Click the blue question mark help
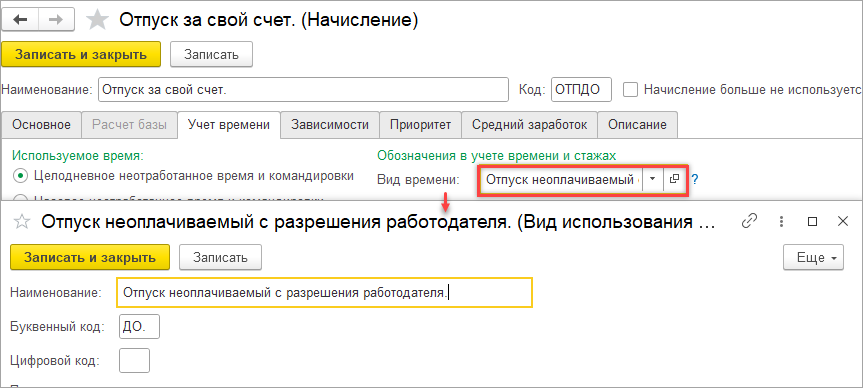Screen dimensions: 863x388 click(x=695, y=179)
